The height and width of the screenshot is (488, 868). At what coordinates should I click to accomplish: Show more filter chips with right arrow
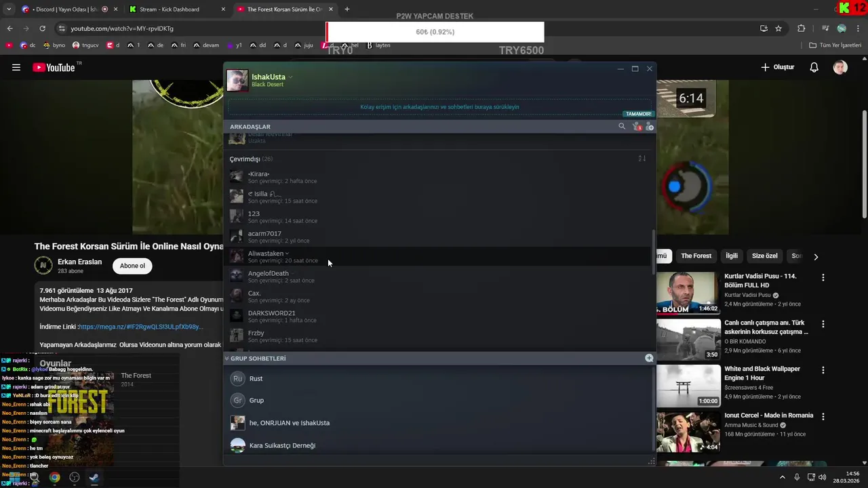tap(816, 257)
